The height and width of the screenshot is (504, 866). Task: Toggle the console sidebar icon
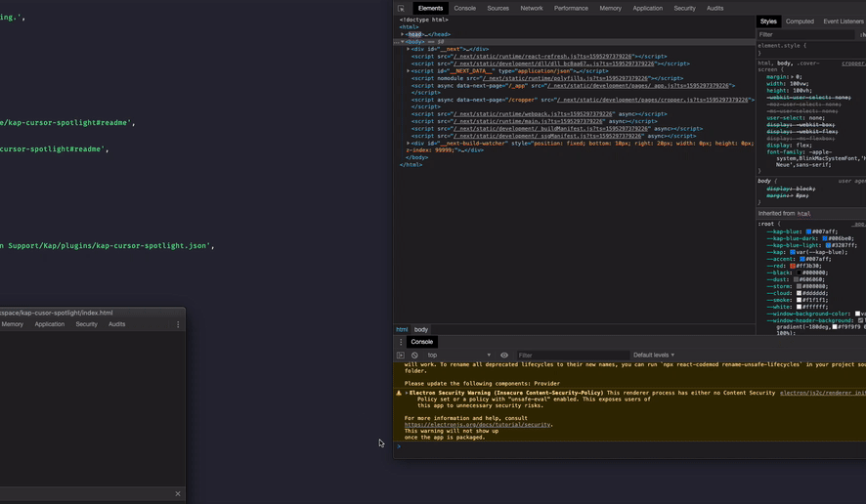tap(401, 356)
